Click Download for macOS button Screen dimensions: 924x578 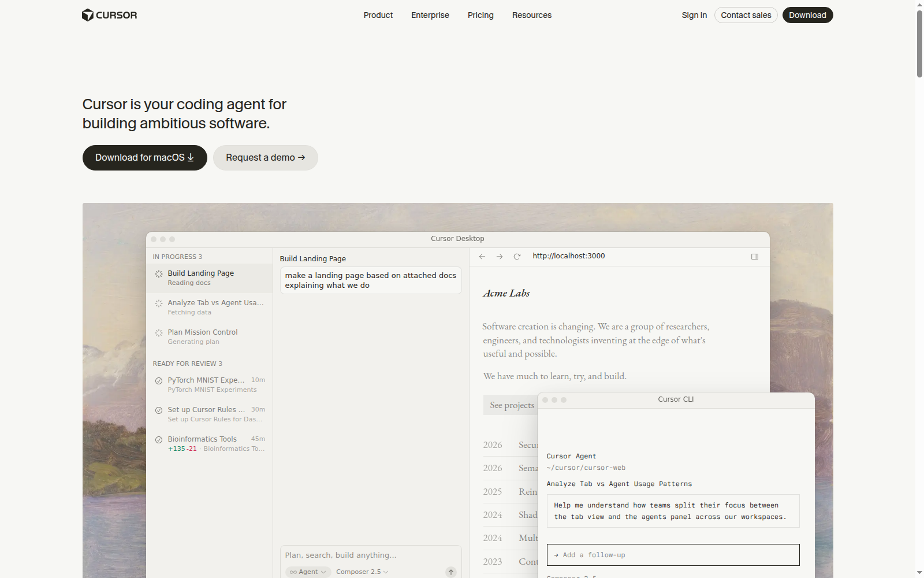(x=145, y=158)
